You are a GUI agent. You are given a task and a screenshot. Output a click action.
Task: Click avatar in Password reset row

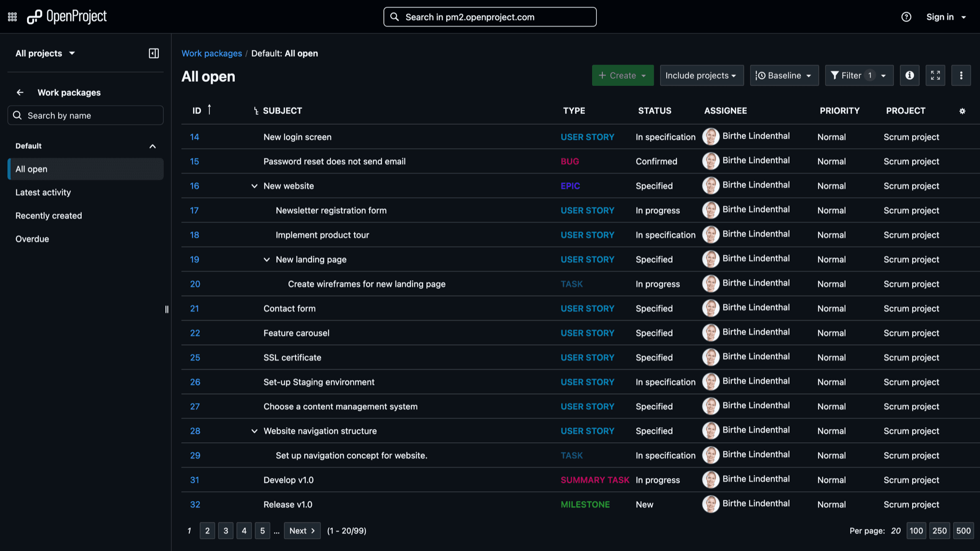click(710, 161)
